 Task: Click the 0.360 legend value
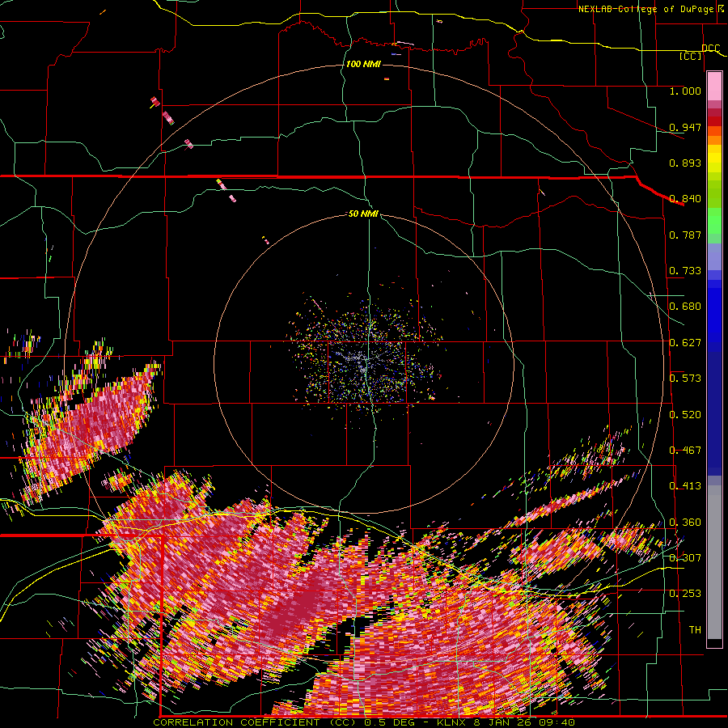pyautogui.click(x=685, y=523)
